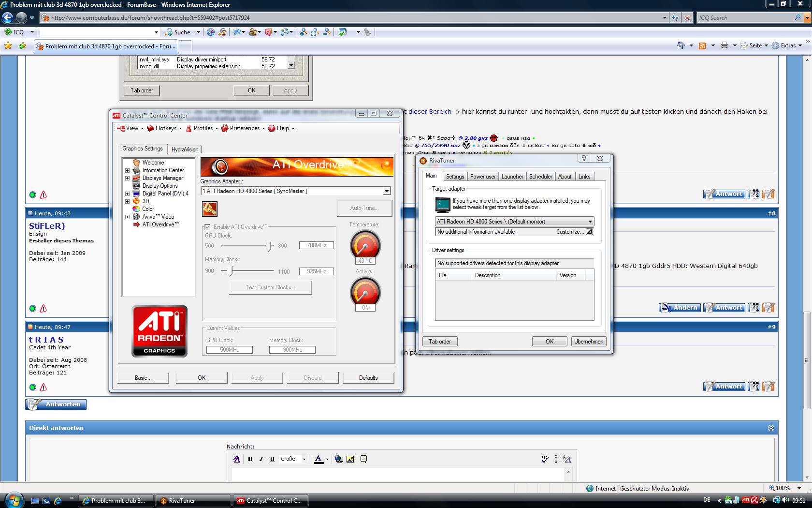Select Display Options in the Catalyst tree
Screen dimensions: 812x508
pos(160,186)
